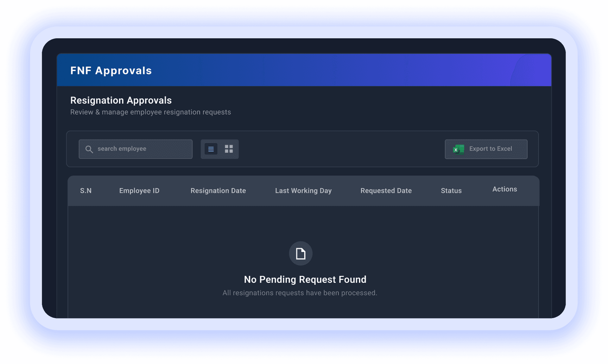Click the Actions column header

[504, 189]
